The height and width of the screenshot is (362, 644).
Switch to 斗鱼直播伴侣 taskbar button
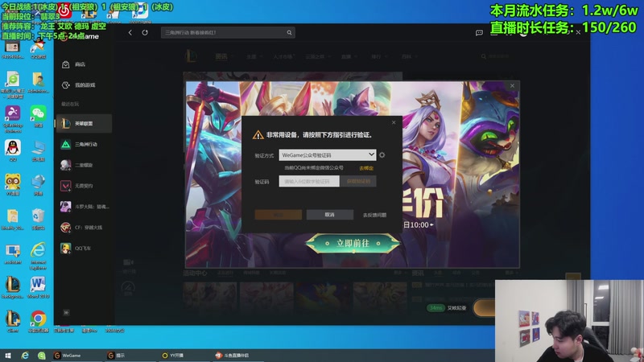[238, 356]
